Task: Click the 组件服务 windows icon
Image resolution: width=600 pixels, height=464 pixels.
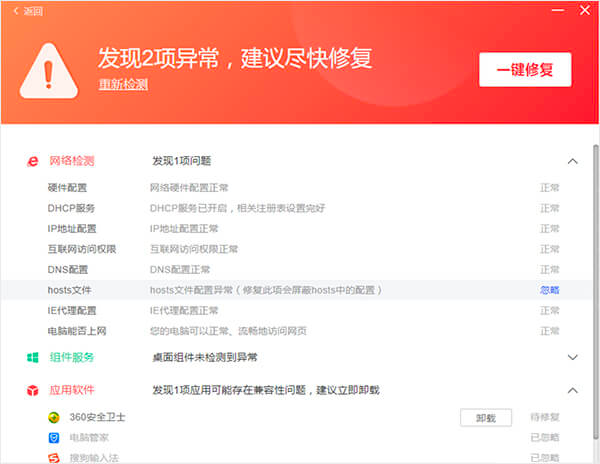Action: [33, 358]
